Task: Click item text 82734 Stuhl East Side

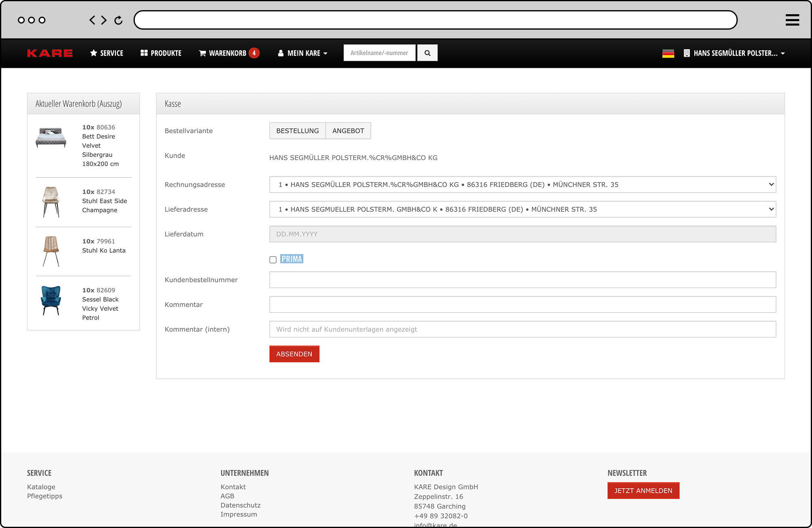Action: pyautogui.click(x=104, y=201)
